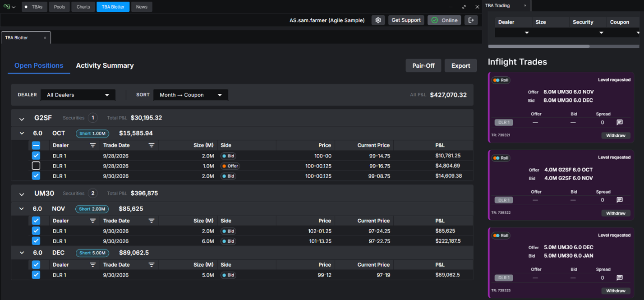The height and width of the screenshot is (300, 644).
Task: Uncheck the UM30 NOV 2.0M Bid row
Action: [x=36, y=231]
